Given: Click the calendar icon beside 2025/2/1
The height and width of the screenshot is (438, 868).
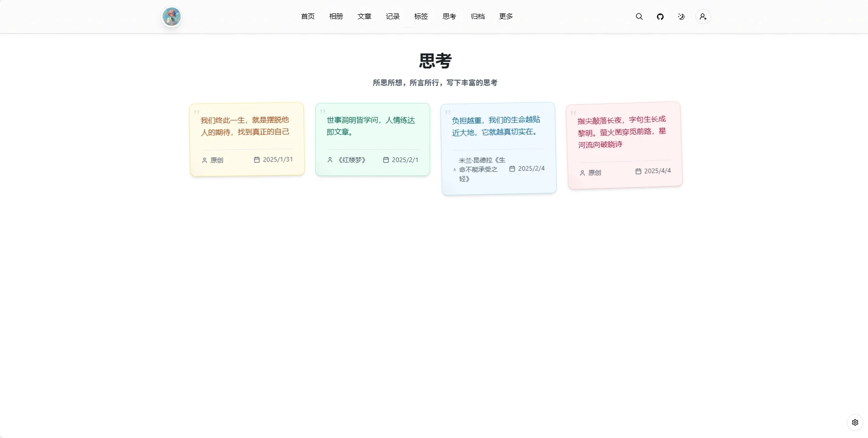Looking at the screenshot, I should click(386, 160).
